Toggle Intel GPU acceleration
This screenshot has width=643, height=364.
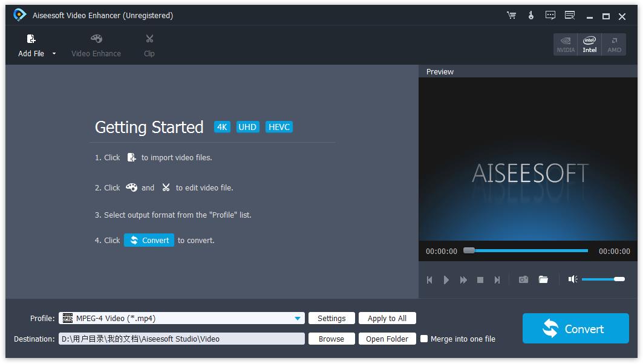point(589,44)
